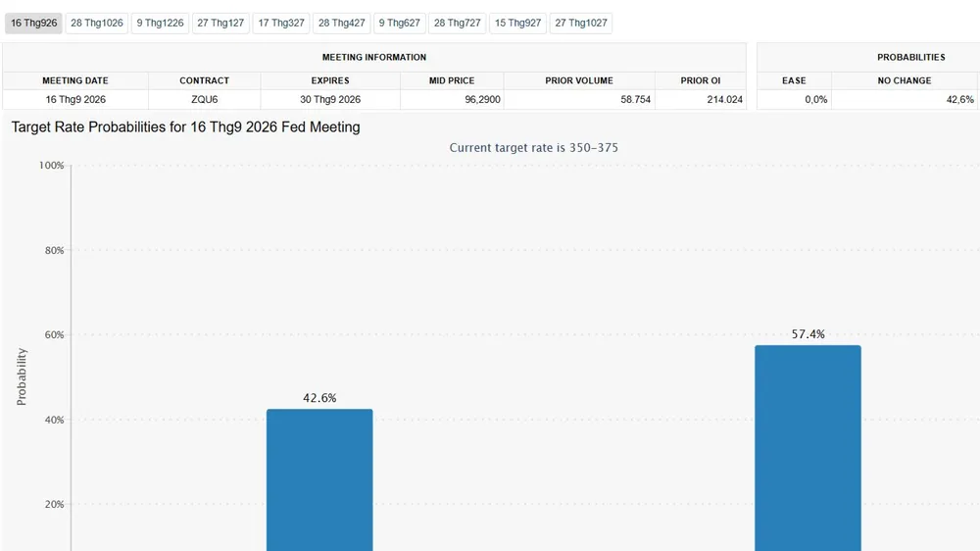Switch to the 28 Thg1026 meeting tab

click(97, 24)
